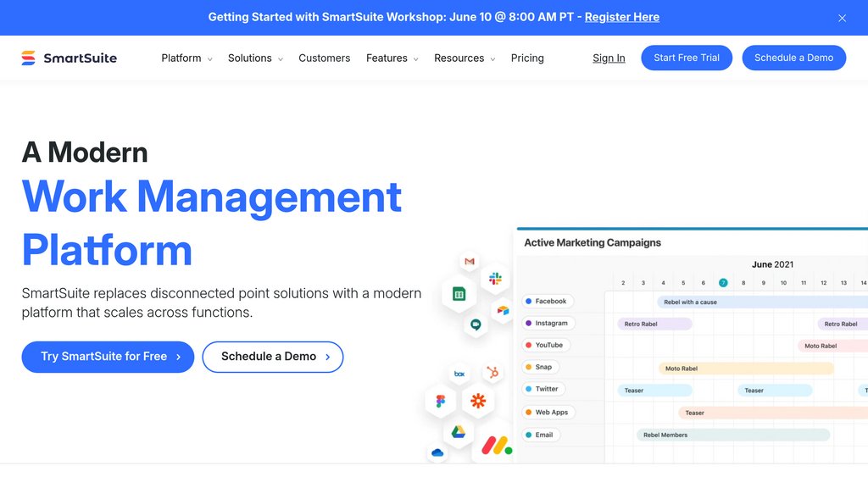The image size is (868, 488).
Task: Click the Google Sheets hexagon icon
Action: pos(459,294)
